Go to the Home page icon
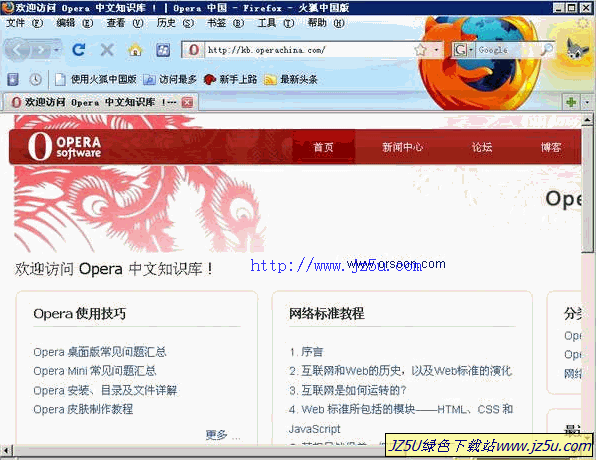Image resolution: width=596 pixels, height=460 pixels. [135, 50]
